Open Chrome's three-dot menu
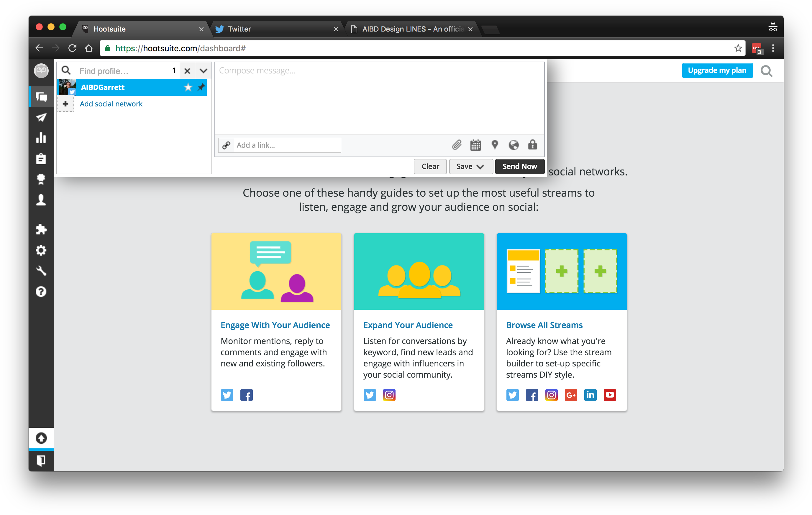Image resolution: width=812 pixels, height=515 pixels. click(x=773, y=48)
